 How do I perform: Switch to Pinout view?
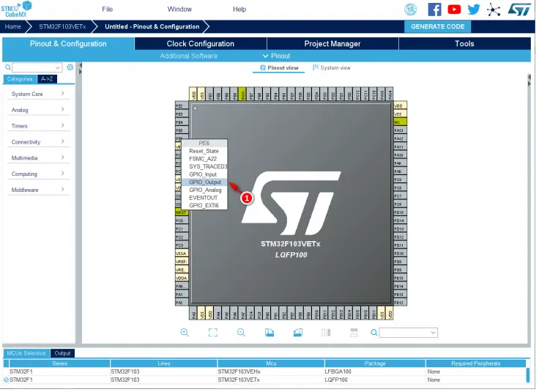[x=278, y=67]
